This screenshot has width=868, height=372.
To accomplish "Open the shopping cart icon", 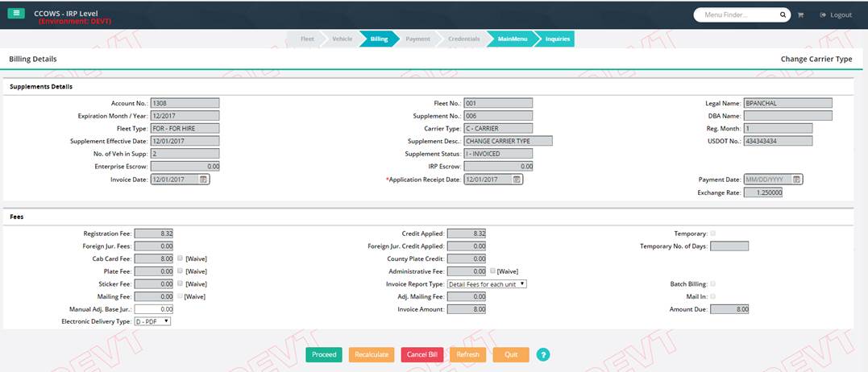I will coord(800,15).
